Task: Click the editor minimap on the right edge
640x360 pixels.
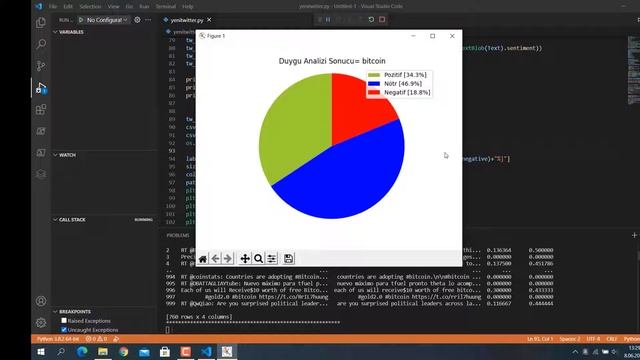Action: click(633, 69)
